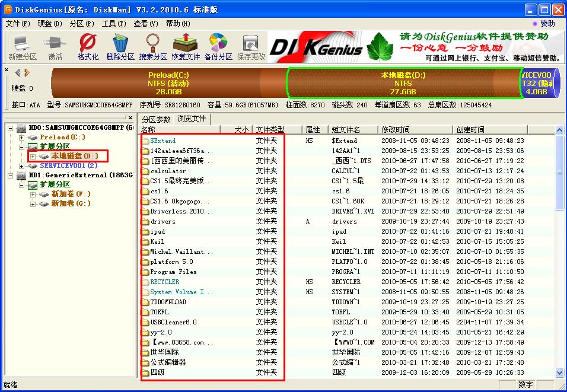
Task: Click the folder icon of Keil
Action: click(x=145, y=241)
